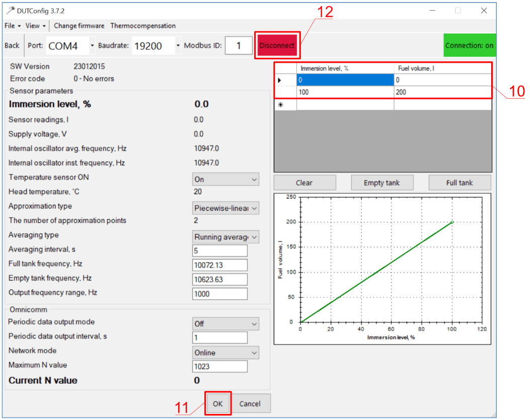Viewport: 530px width, 420px height.
Task: Open the File menu
Action: 12,26
